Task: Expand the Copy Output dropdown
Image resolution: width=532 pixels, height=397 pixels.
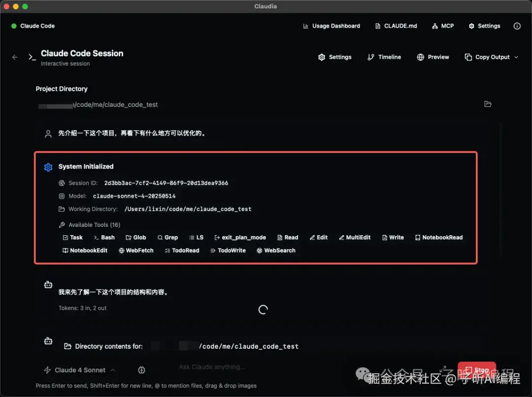Action: 491,57
